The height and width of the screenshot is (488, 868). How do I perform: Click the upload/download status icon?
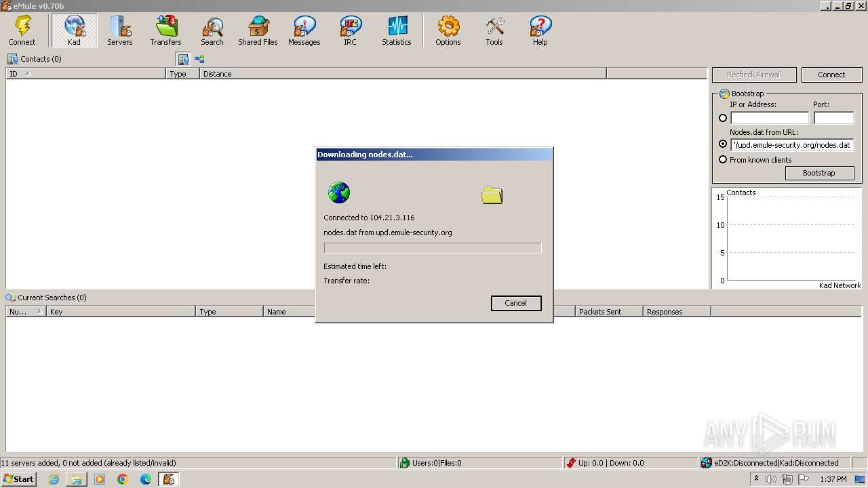pyautogui.click(x=571, y=463)
